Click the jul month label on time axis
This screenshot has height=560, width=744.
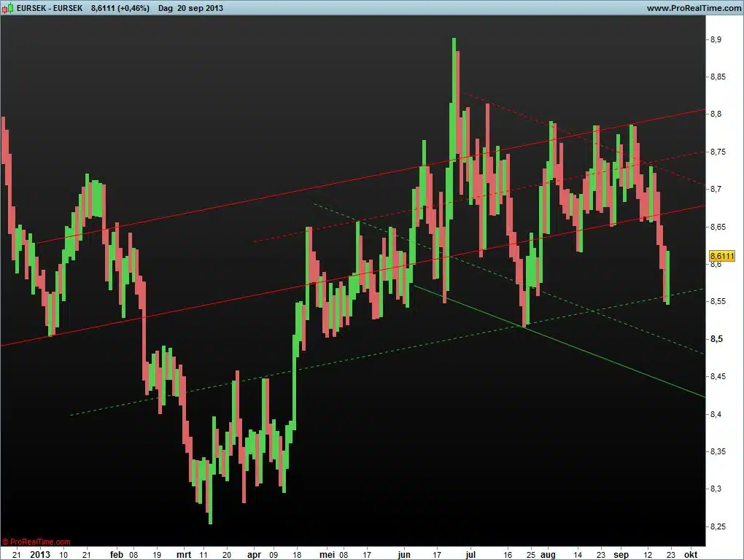click(470, 554)
